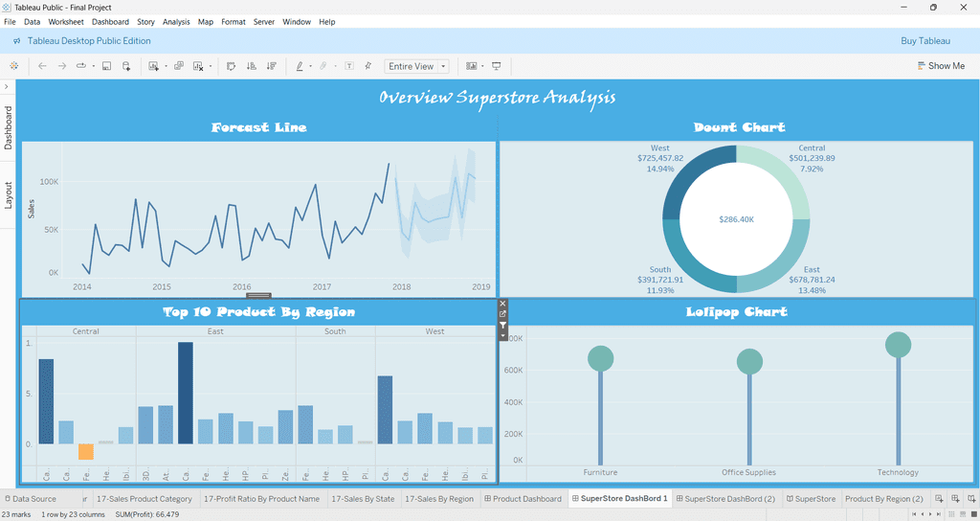Open the Story menu
Viewport: 980px width, 521px height.
[x=145, y=22]
